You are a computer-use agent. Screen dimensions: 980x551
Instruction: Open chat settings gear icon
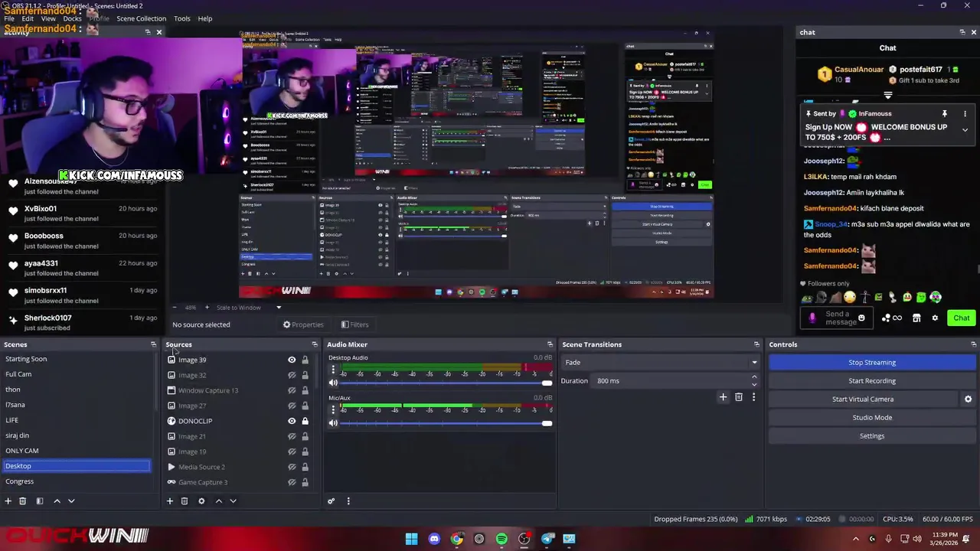(935, 318)
